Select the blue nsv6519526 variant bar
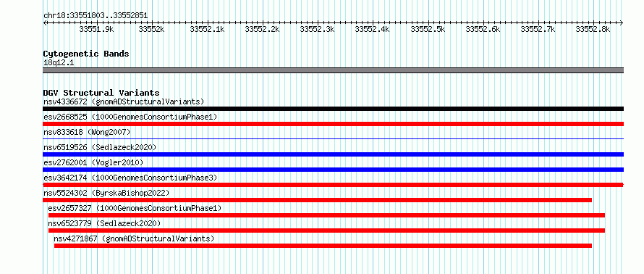The height and width of the screenshot is (274, 644). tap(333, 154)
